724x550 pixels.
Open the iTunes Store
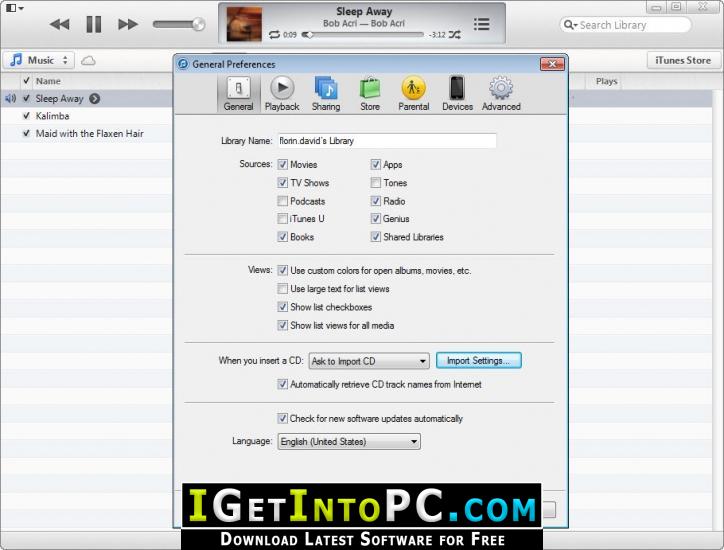tap(683, 60)
